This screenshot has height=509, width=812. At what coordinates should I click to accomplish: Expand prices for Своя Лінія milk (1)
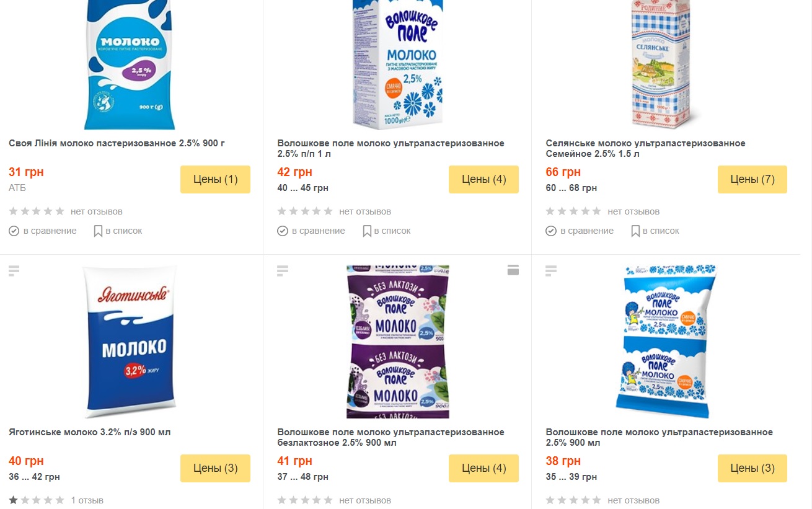coord(215,179)
